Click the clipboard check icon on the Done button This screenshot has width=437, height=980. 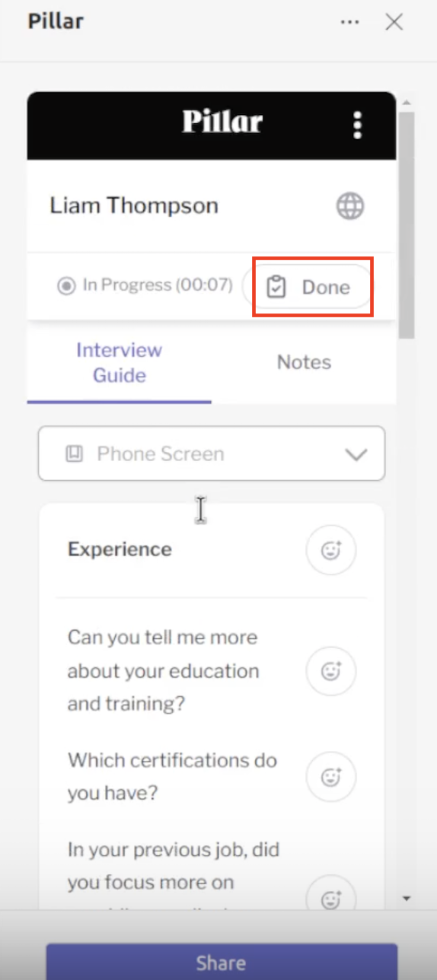pos(276,287)
